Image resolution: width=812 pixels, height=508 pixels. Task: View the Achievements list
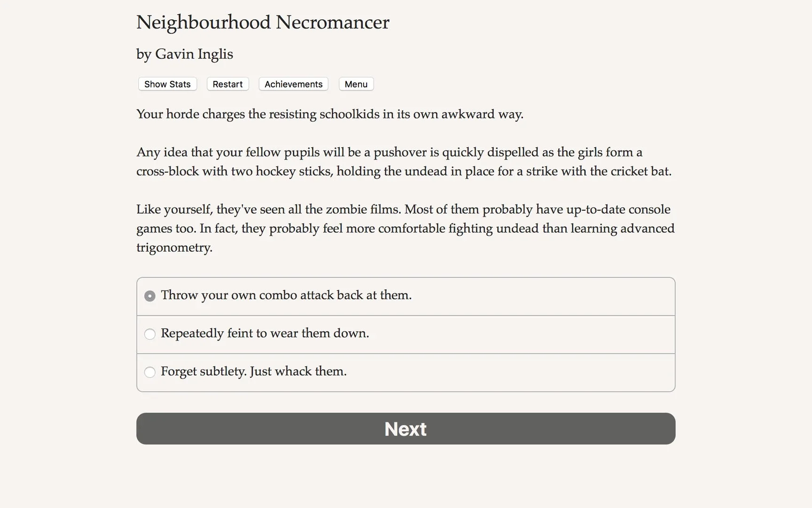(x=293, y=84)
